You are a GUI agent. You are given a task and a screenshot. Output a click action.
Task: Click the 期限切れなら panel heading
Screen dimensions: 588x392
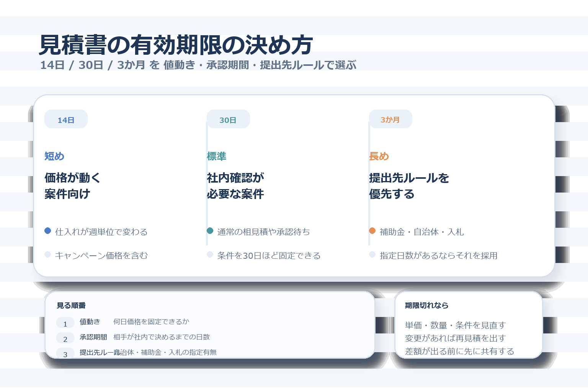tap(427, 305)
